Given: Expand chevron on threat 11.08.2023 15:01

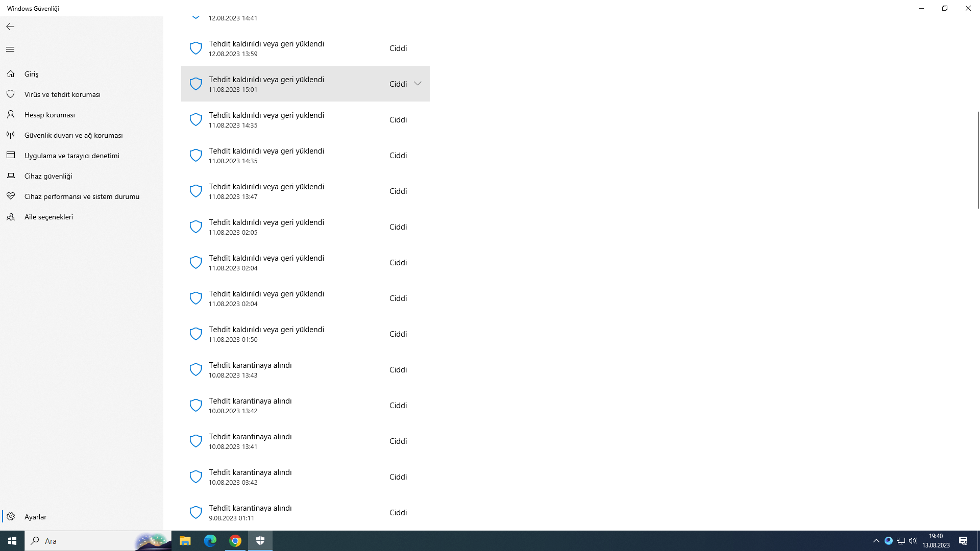Looking at the screenshot, I should 418,84.
